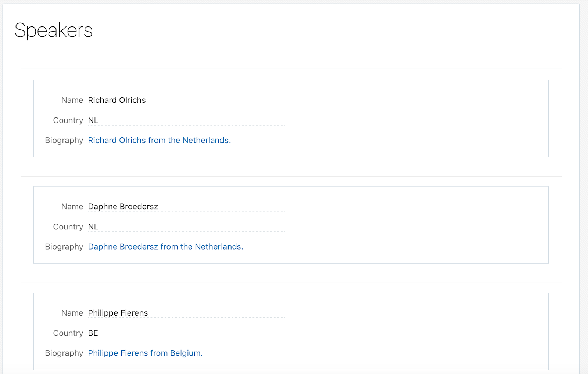The image size is (588, 374).
Task: Click the Name label above Country NL in first card
Action: coord(72,100)
